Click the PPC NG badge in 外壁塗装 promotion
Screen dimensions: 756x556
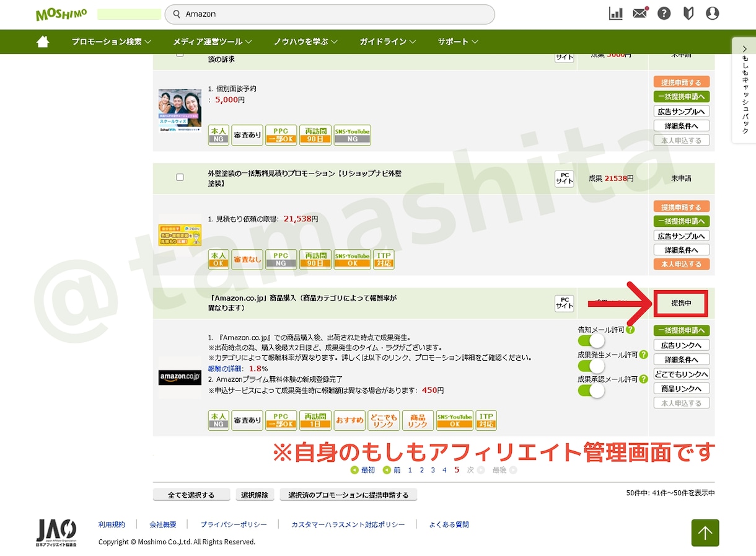pyautogui.click(x=281, y=260)
